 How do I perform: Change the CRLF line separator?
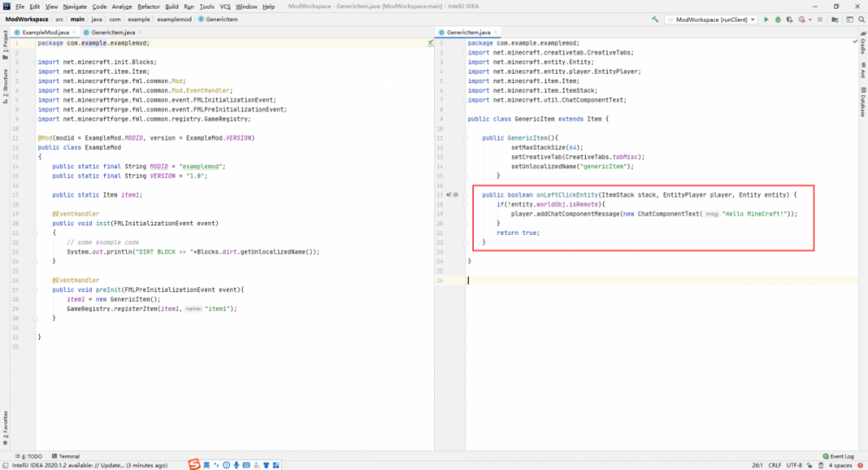point(775,466)
